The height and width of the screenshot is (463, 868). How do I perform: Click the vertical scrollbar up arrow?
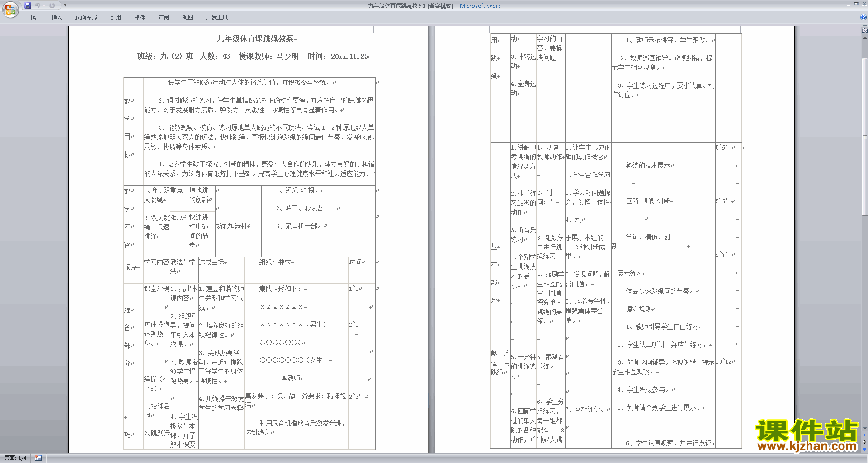pyautogui.click(x=864, y=38)
